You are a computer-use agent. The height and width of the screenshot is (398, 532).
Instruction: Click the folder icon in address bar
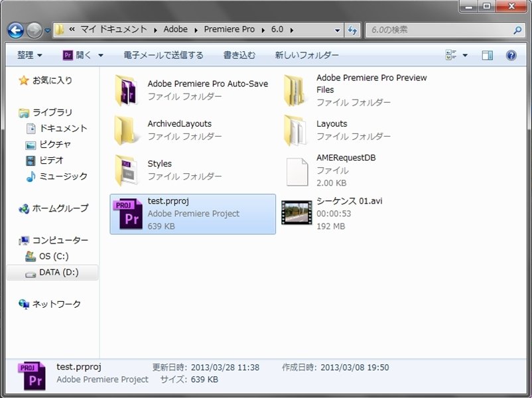(x=60, y=30)
